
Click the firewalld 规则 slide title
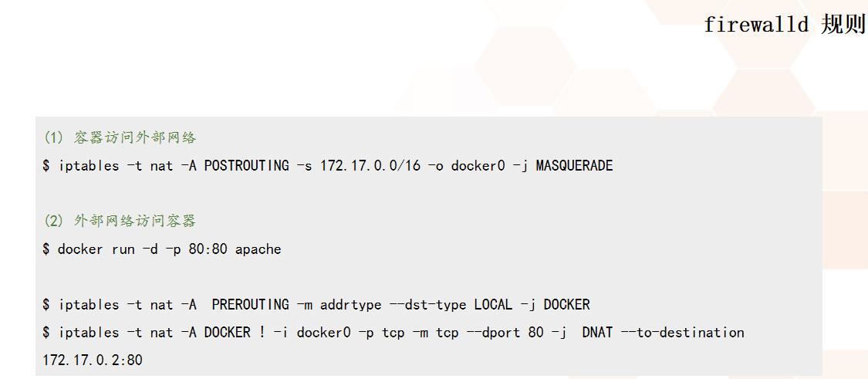[784, 25]
